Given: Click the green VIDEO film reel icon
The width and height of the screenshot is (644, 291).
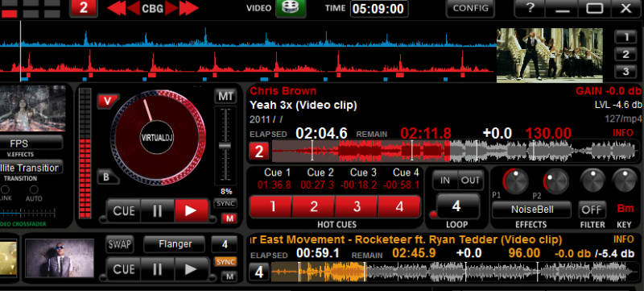Looking at the screenshot, I should coord(291,7).
